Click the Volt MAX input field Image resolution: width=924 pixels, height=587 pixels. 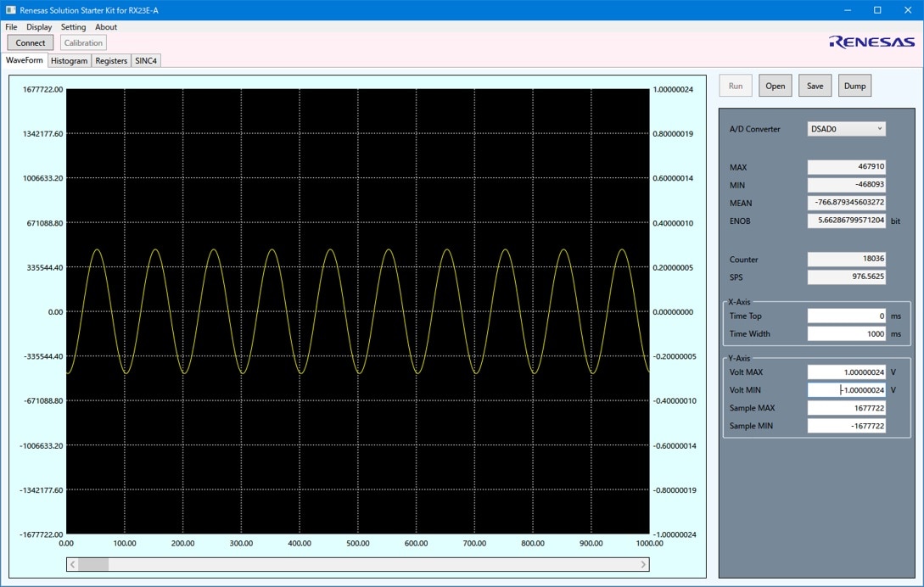[x=846, y=372]
